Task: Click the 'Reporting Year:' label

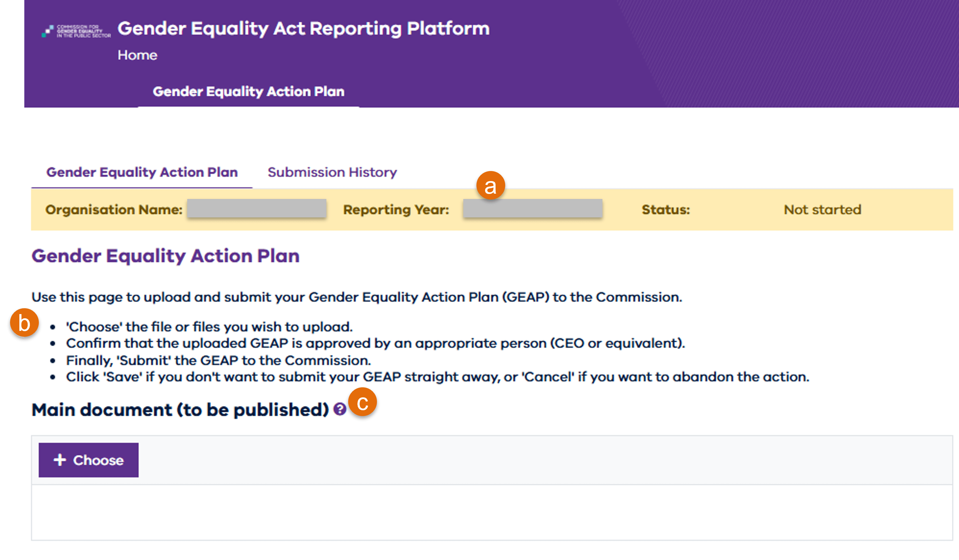Action: [x=396, y=210]
